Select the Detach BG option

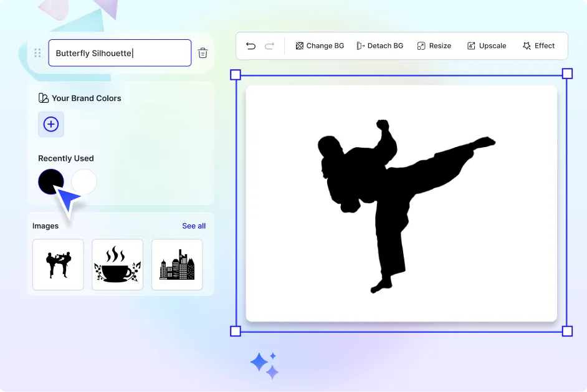(x=379, y=46)
